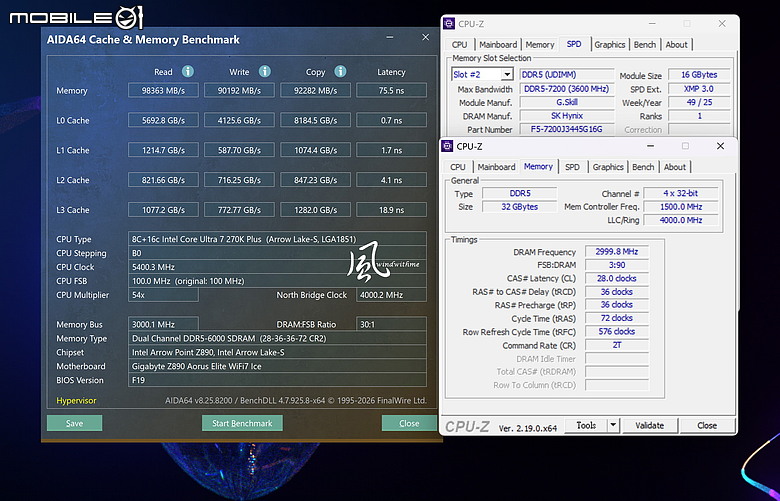Click the Mobile01 logo
Image resolution: width=780 pixels, height=501 pixels.
77,17
